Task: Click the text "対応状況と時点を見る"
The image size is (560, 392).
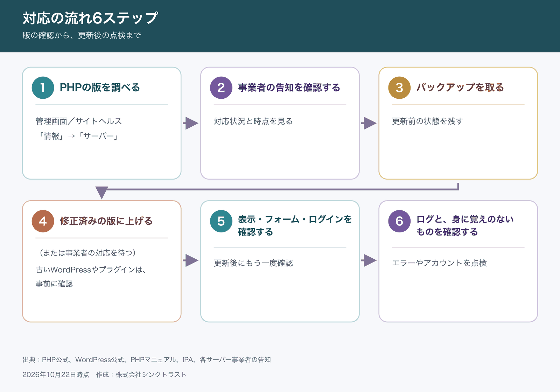Action: tap(253, 121)
